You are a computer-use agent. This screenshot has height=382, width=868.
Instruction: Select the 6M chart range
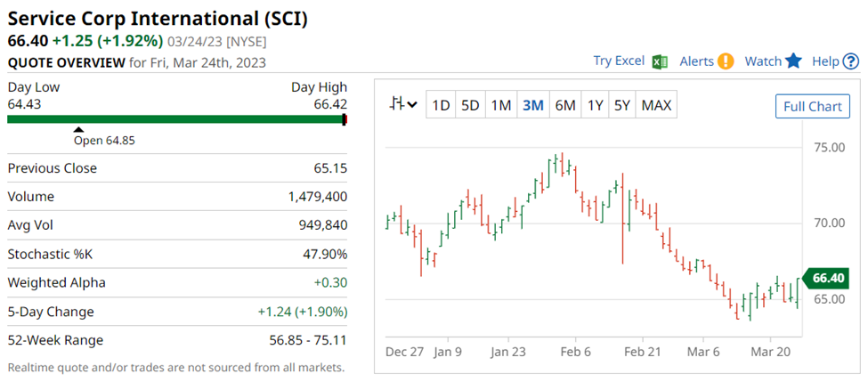(565, 105)
